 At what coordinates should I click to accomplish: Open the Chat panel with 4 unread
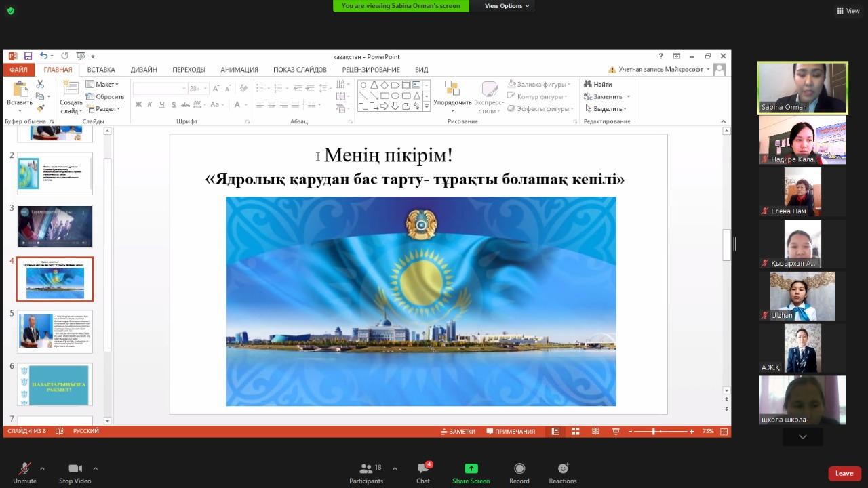tap(423, 469)
